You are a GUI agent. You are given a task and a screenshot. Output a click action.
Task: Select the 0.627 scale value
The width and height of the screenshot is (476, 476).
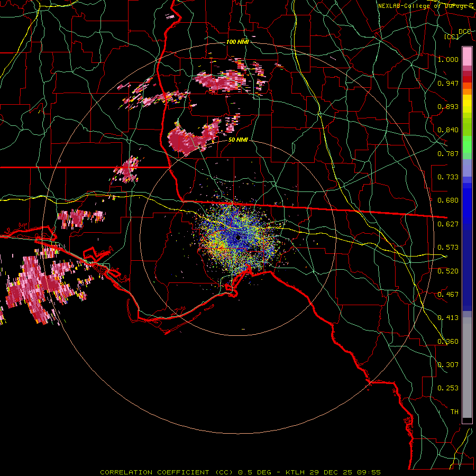(x=448, y=224)
